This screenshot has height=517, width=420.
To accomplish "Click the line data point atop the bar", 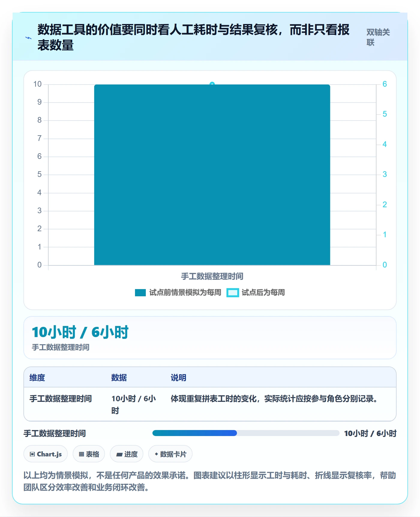I will (x=212, y=84).
